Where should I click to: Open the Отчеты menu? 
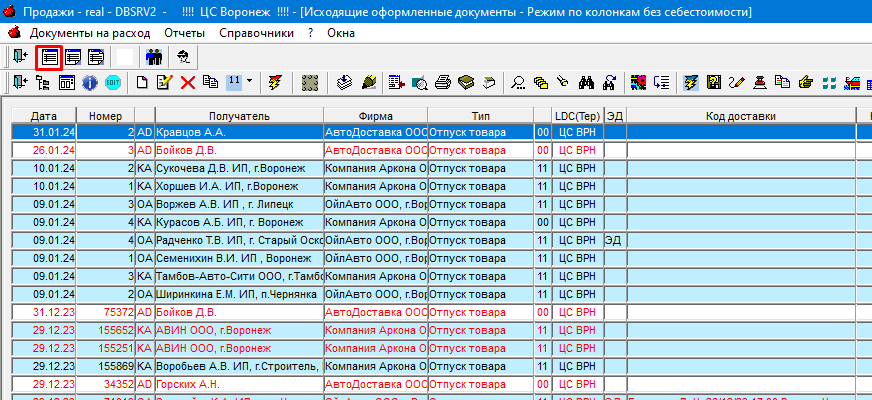click(184, 33)
